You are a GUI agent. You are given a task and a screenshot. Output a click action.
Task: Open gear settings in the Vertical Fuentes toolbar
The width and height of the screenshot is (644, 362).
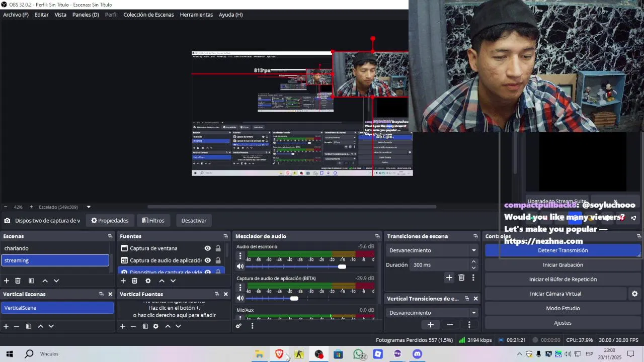(x=156, y=326)
